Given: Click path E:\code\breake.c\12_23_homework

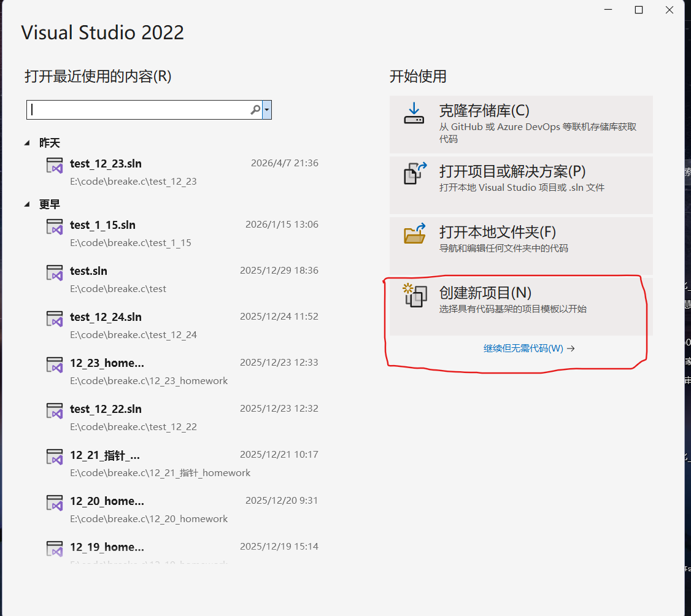Looking at the screenshot, I should click(149, 380).
